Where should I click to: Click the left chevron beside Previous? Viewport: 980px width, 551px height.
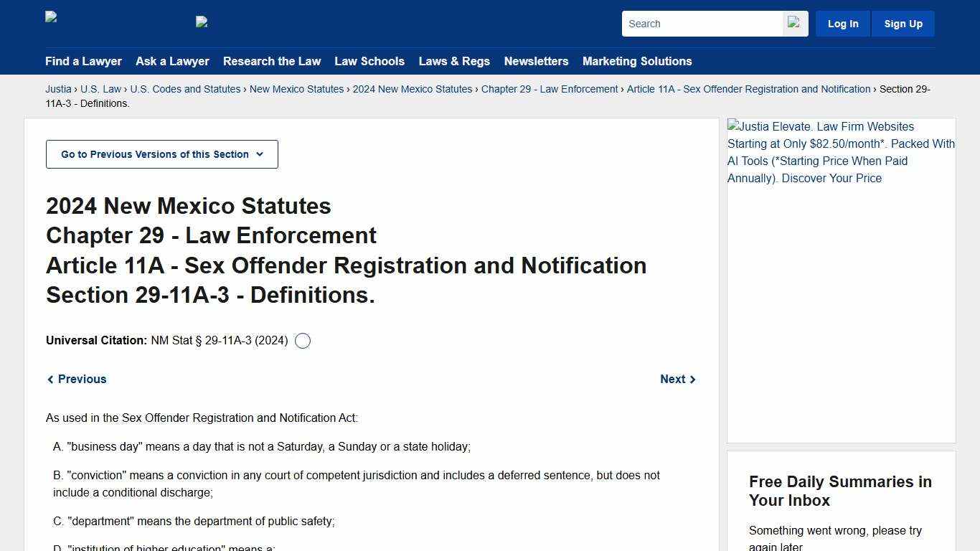pyautogui.click(x=50, y=379)
